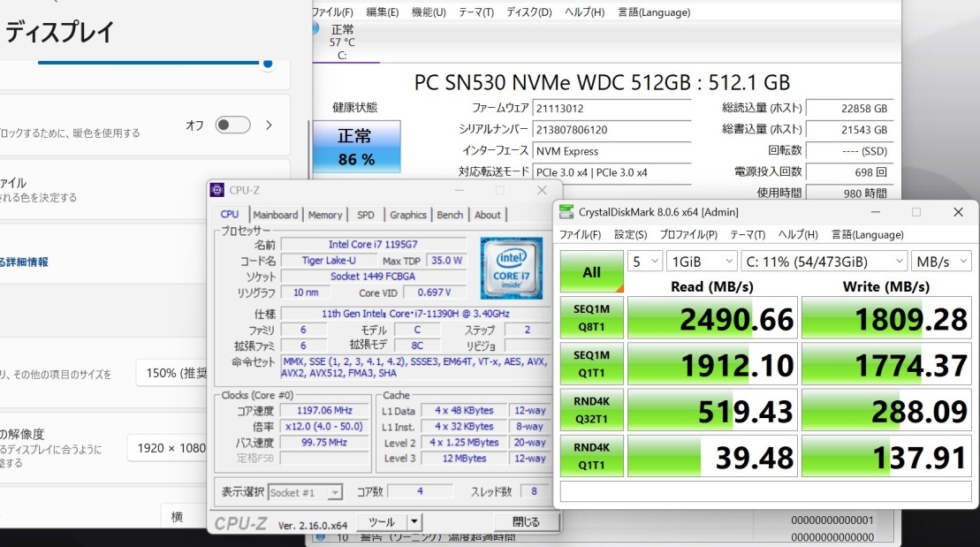Click the CrystalDiskMark comment input field
The image size is (980, 547).
click(x=765, y=491)
